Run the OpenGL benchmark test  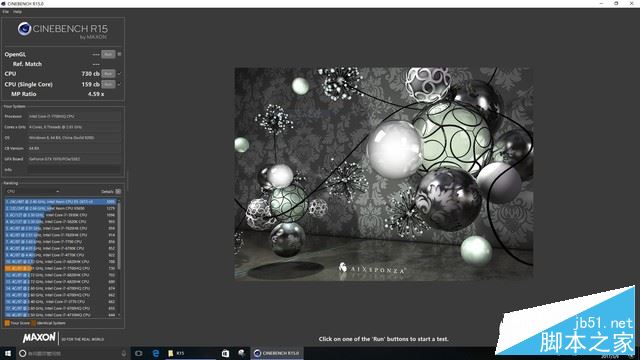(x=108, y=54)
